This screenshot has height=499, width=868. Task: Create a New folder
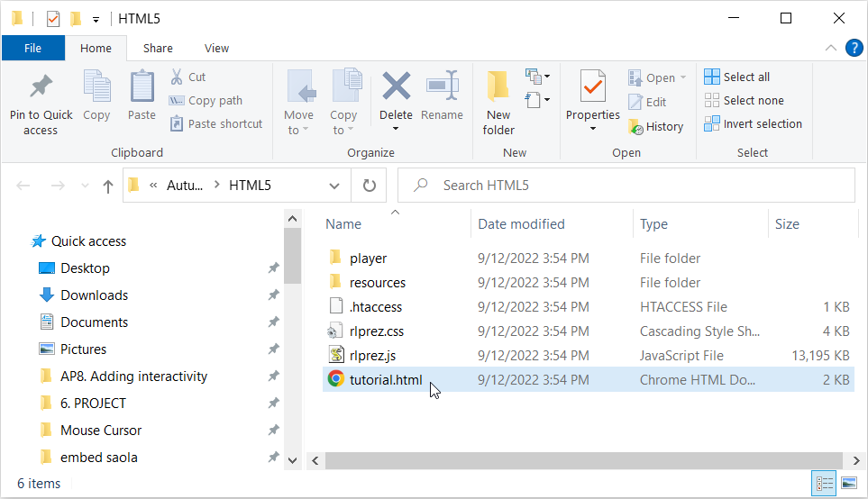498,103
